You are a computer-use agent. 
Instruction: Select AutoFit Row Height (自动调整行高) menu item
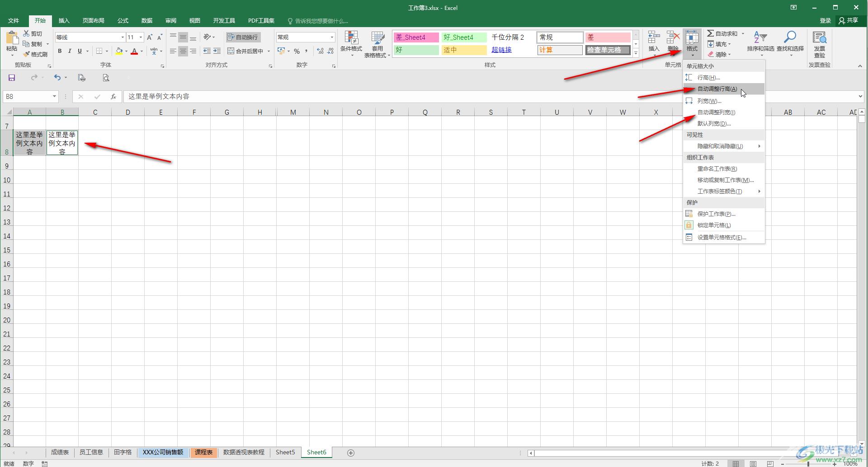pos(717,89)
